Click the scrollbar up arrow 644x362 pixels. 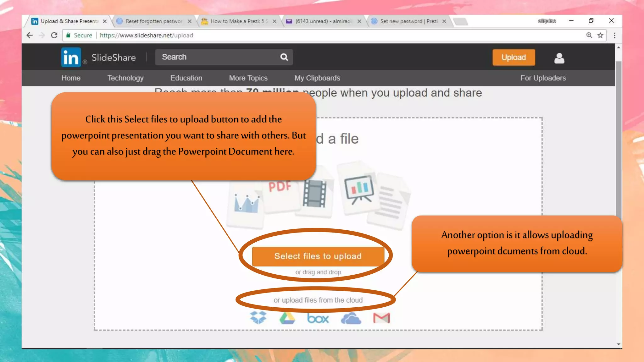pos(618,47)
